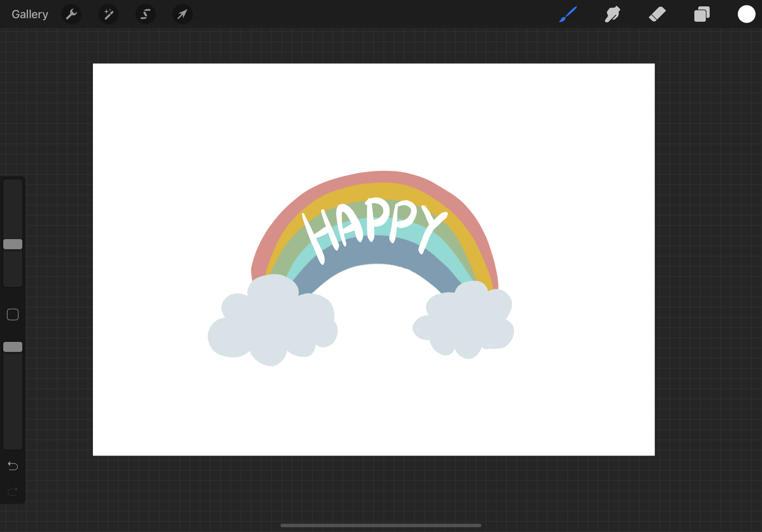Tap the Transform arrow tool

[182, 14]
